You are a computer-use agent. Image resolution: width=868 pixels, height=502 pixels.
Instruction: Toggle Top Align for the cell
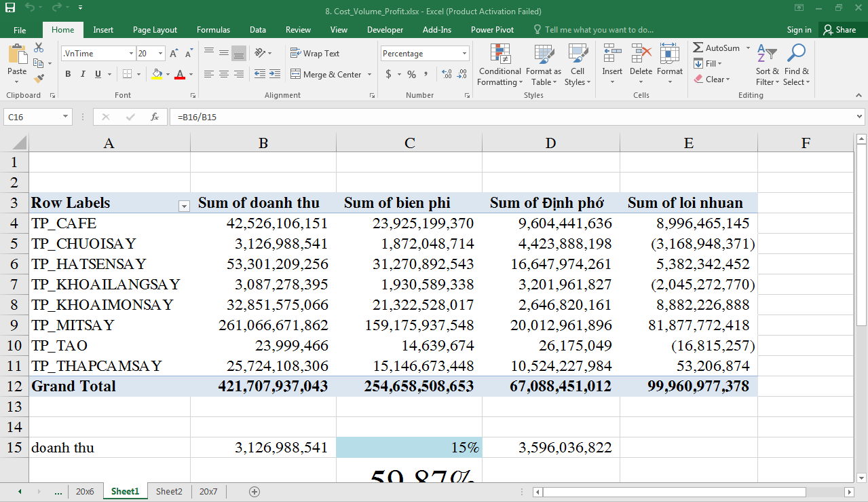point(209,53)
